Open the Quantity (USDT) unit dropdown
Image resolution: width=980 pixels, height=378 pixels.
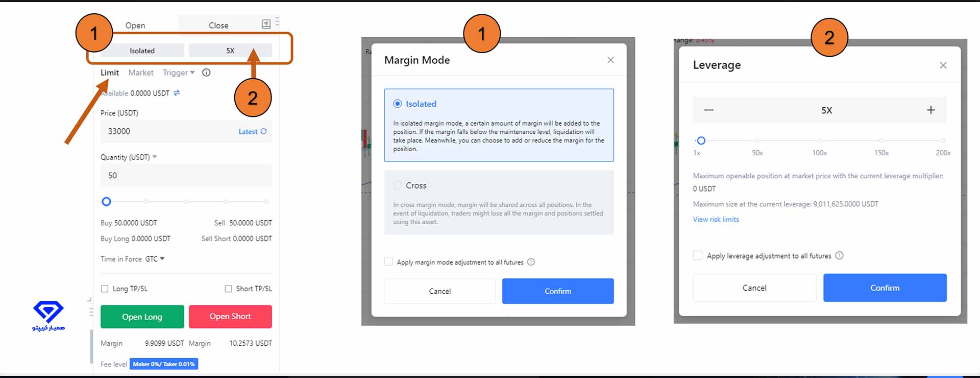155,157
